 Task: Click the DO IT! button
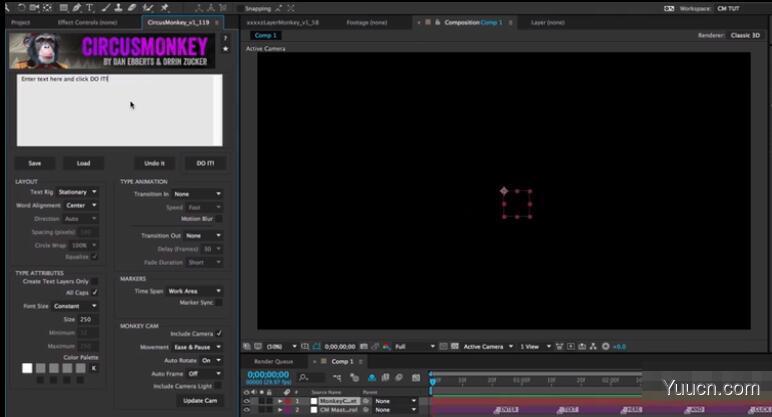pyautogui.click(x=205, y=163)
